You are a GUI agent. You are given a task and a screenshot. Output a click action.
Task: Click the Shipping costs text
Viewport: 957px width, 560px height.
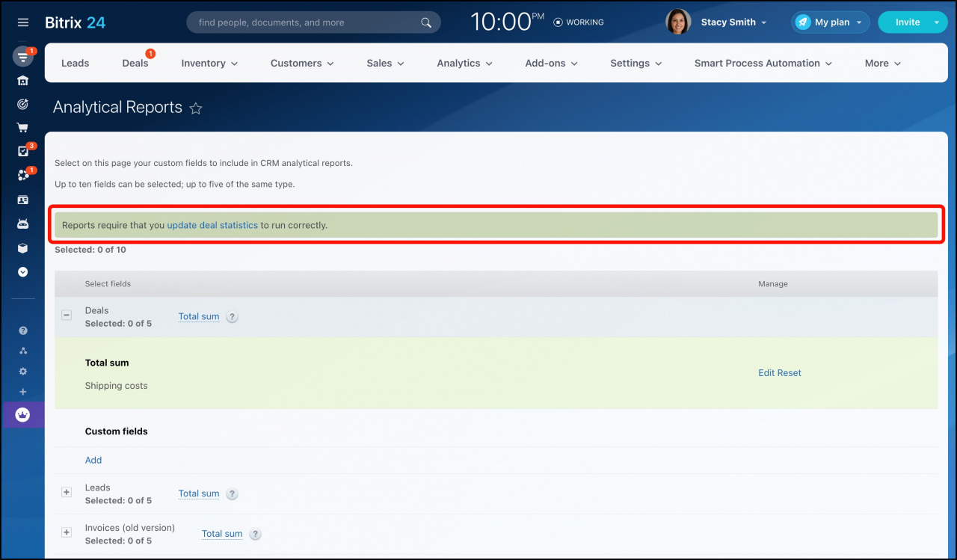117,386
